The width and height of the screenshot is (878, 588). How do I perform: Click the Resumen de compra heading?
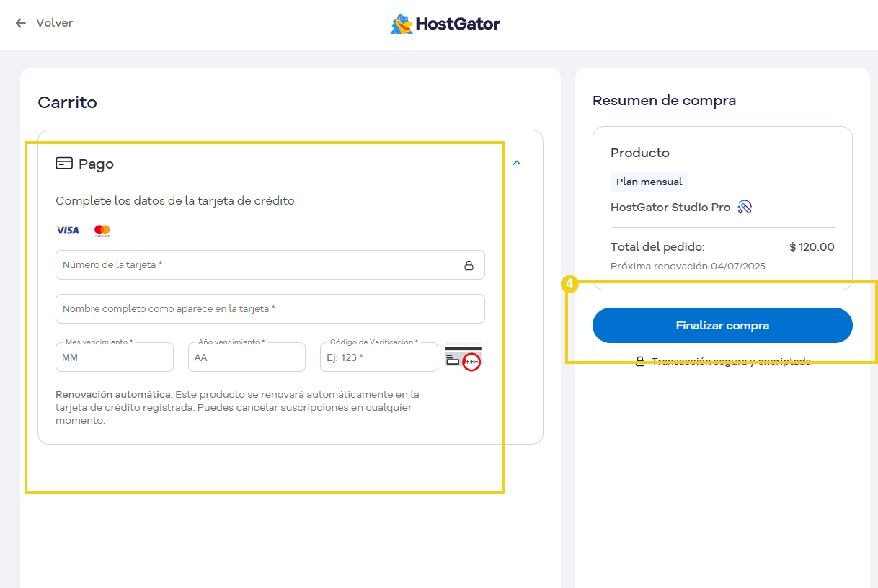[x=664, y=101]
